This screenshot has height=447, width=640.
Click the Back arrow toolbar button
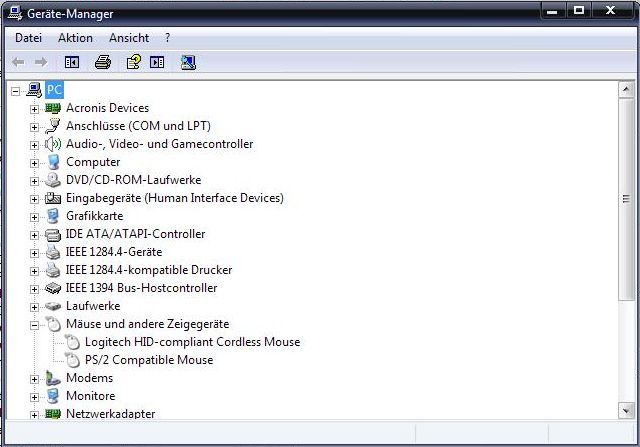[18, 62]
